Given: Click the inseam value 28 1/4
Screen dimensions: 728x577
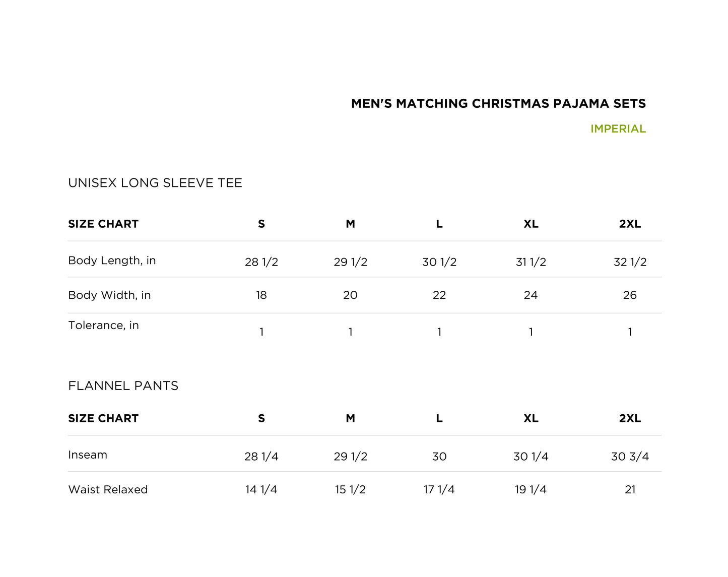Looking at the screenshot, I should 261,457.
